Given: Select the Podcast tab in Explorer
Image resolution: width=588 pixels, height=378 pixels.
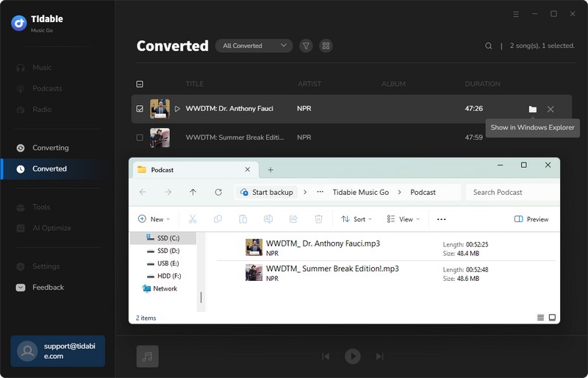Looking at the screenshot, I should 191,169.
